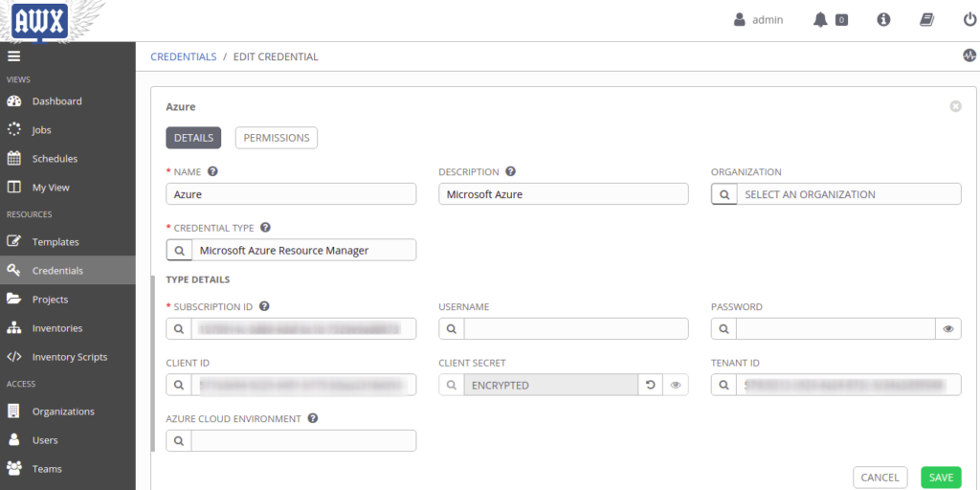Open Jobs in sidebar
980x490 pixels.
click(68, 130)
